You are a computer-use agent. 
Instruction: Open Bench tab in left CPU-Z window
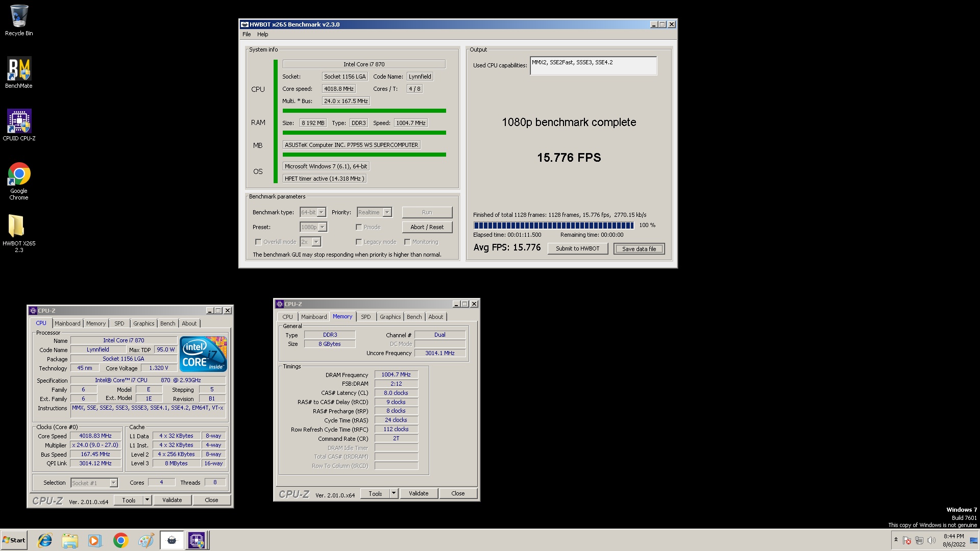pos(167,323)
